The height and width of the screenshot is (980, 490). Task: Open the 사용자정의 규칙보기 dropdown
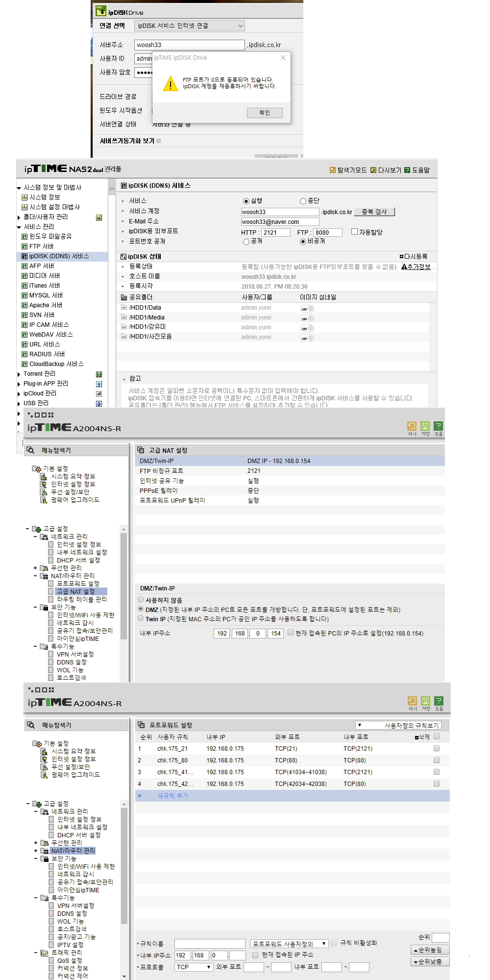pos(398,725)
